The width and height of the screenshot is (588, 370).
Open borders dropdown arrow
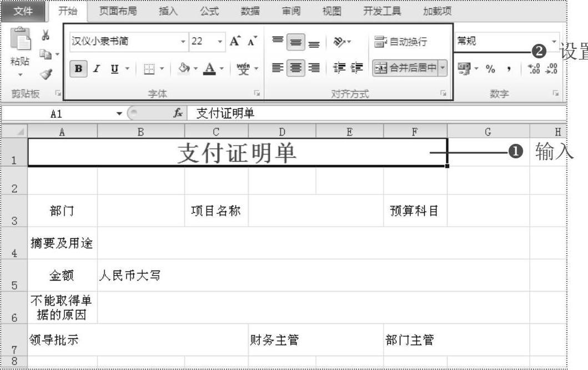162,69
